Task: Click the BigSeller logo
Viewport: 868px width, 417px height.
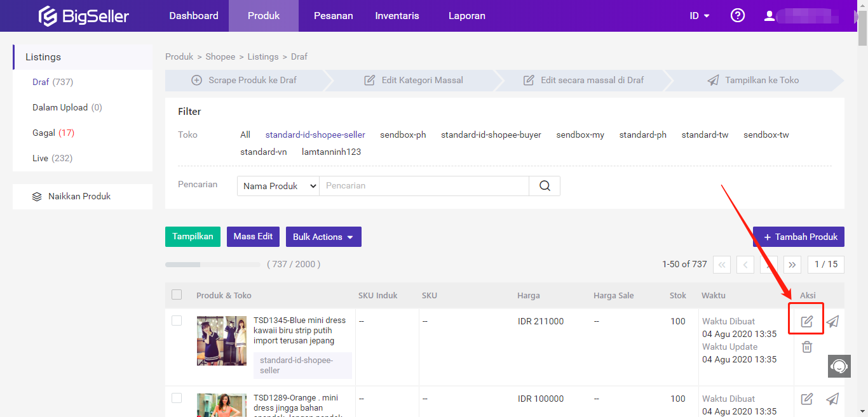Action: (83, 16)
